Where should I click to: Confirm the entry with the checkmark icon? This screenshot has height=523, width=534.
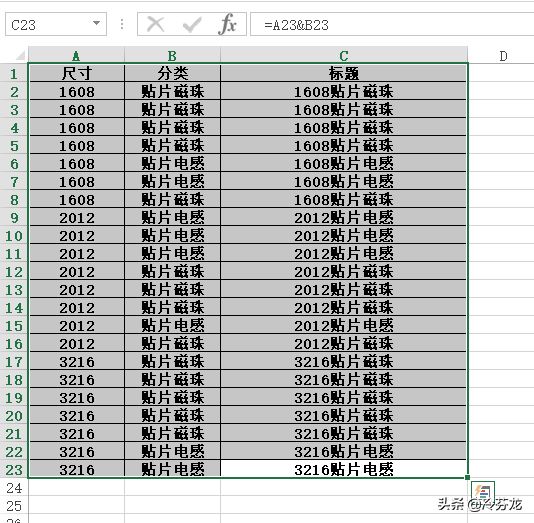pyautogui.click(x=192, y=25)
